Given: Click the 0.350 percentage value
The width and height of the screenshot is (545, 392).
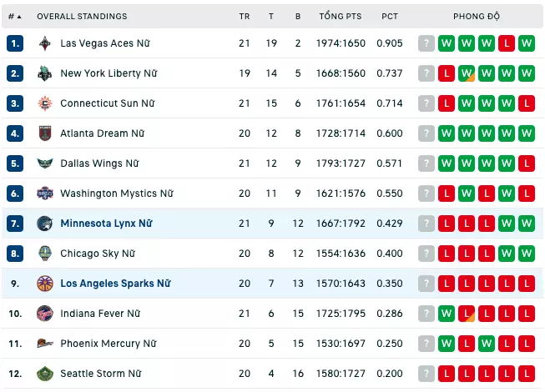Looking at the screenshot, I should coord(389,284).
